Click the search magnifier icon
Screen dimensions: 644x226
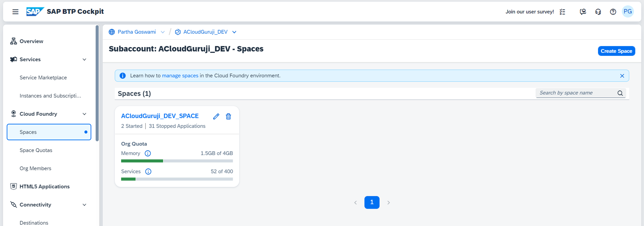tap(620, 93)
